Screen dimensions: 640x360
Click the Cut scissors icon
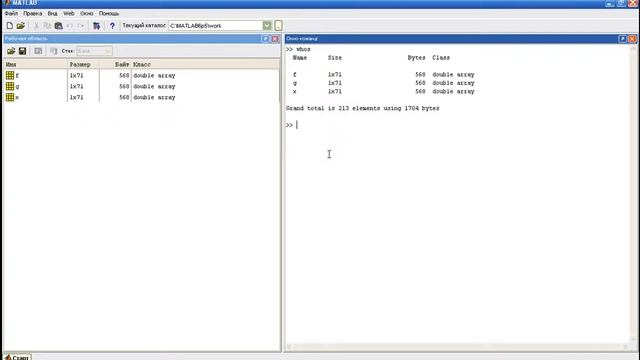click(x=36, y=26)
